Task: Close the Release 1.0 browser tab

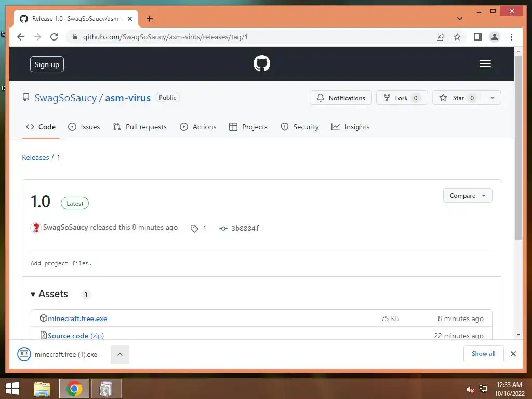Action: point(129,19)
